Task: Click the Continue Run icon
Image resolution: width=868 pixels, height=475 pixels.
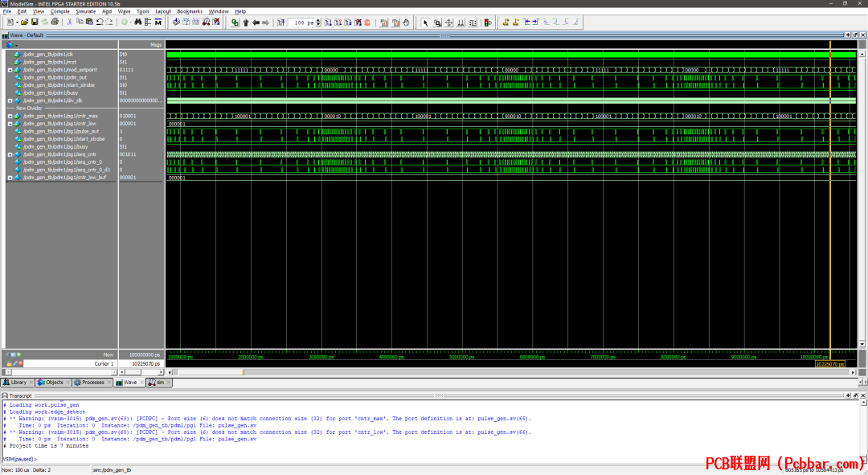Action: tap(338, 23)
